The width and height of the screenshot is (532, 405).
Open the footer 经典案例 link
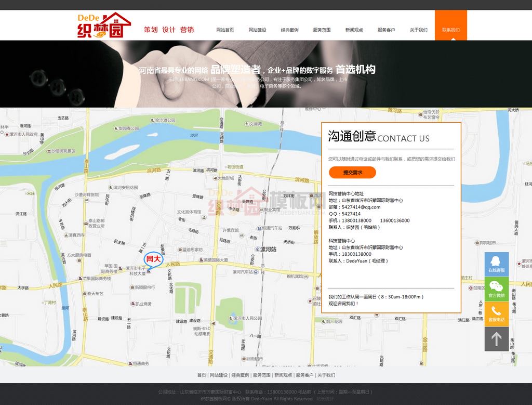[x=240, y=375]
